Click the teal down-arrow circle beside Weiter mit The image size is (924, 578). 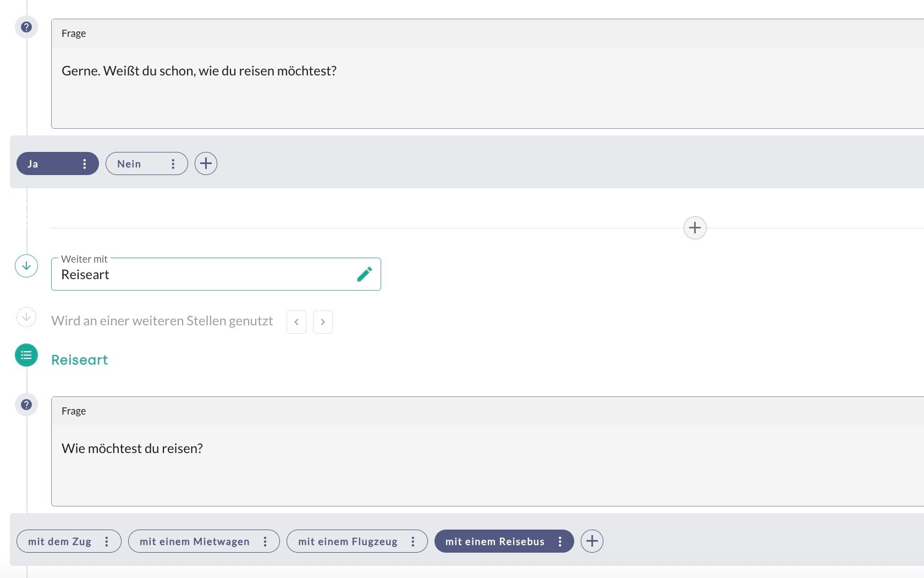pyautogui.click(x=26, y=266)
